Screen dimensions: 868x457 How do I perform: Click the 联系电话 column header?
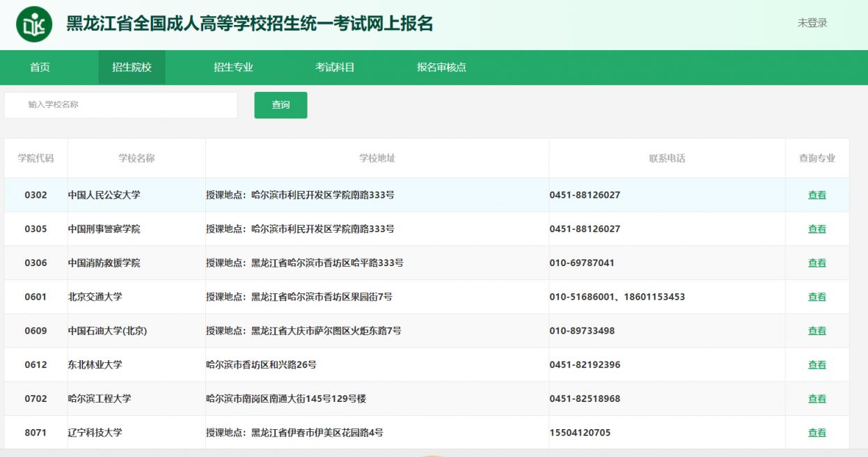667,158
